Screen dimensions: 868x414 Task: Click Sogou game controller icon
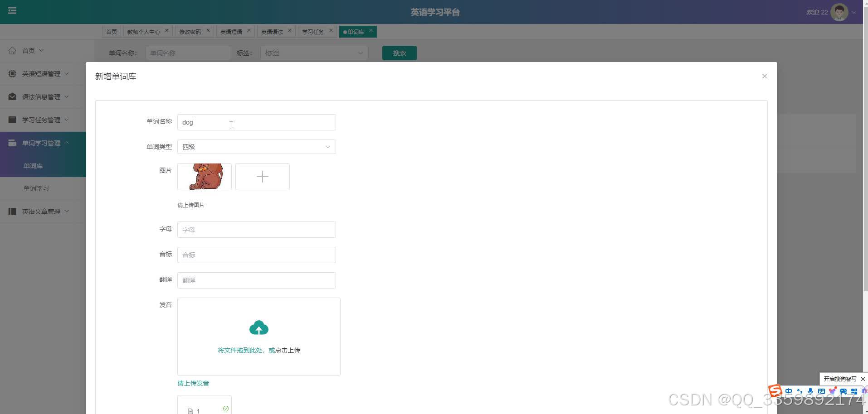843,391
